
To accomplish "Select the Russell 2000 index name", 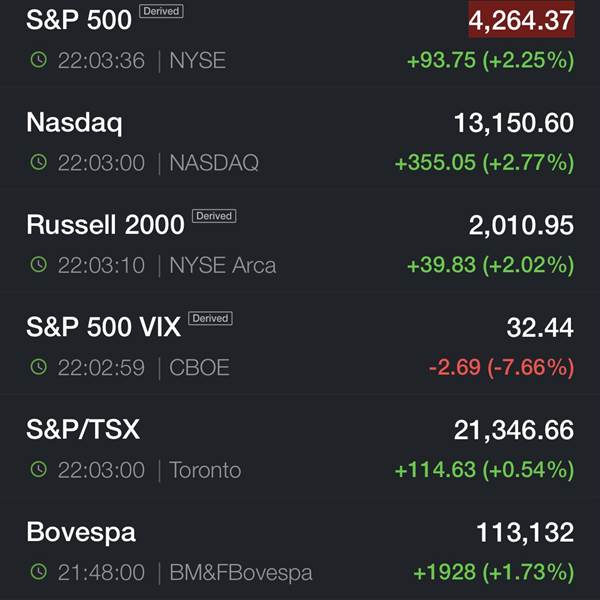I will [105, 225].
